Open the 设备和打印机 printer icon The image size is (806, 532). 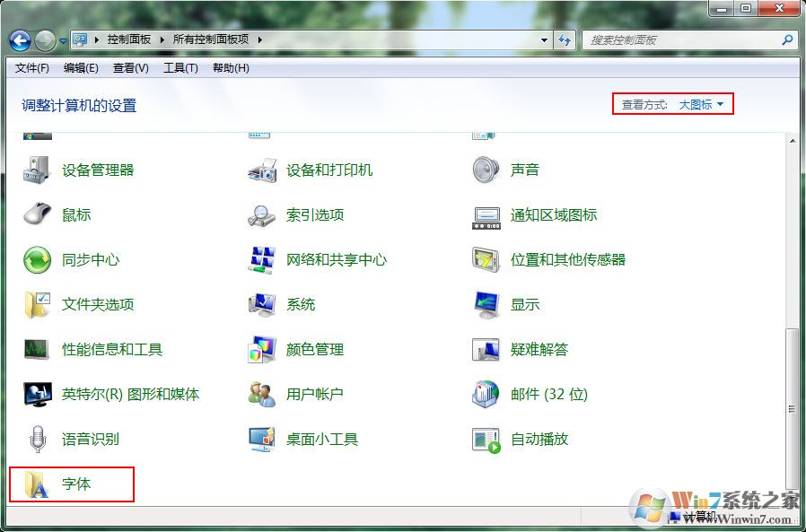click(262, 170)
